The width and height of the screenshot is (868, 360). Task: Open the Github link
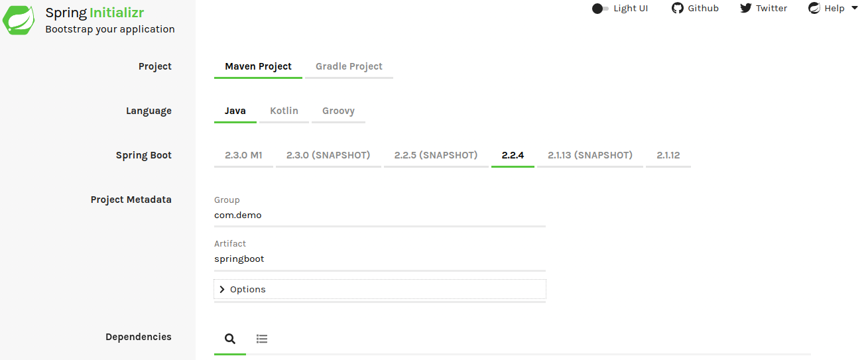[x=703, y=8]
